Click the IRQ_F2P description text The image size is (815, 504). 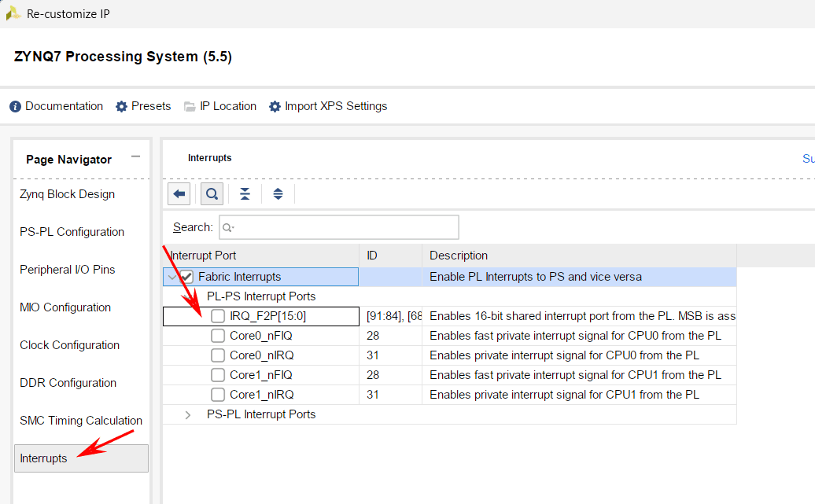[582, 316]
